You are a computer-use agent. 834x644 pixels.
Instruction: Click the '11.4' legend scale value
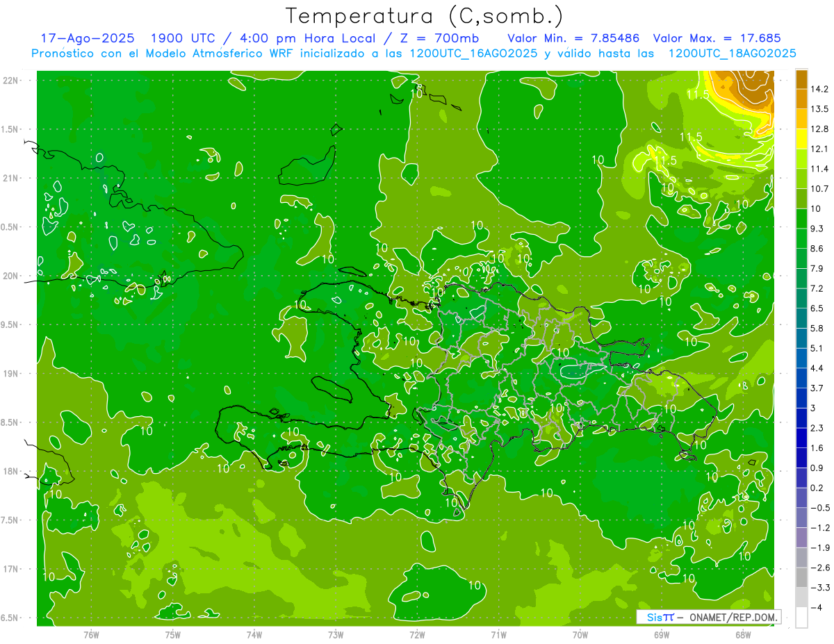819,169
